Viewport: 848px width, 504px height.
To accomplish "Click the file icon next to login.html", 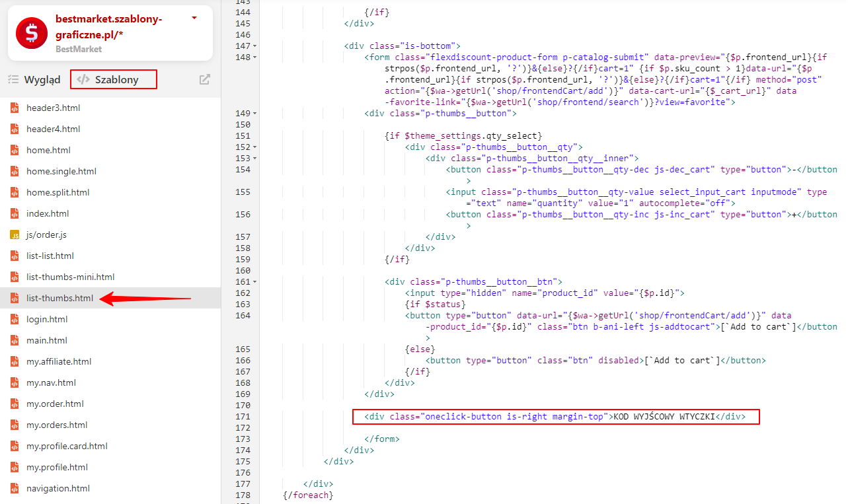I will (x=15, y=319).
